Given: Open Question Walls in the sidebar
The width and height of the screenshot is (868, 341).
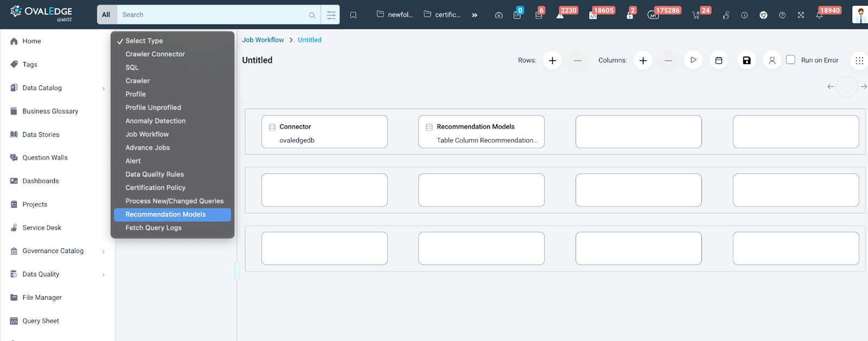Looking at the screenshot, I should click(x=45, y=158).
